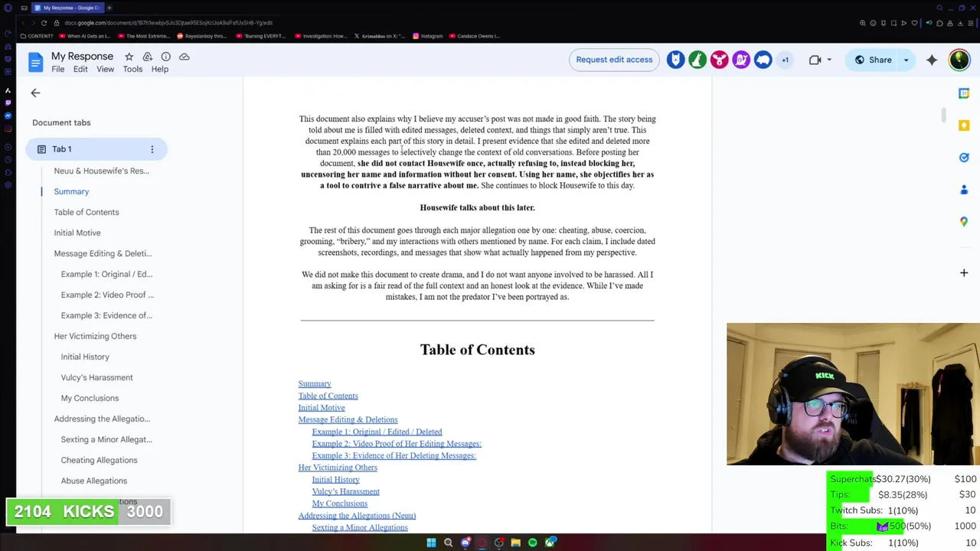Select Tab 1 in document tabs
The image size is (980, 551).
click(x=96, y=149)
